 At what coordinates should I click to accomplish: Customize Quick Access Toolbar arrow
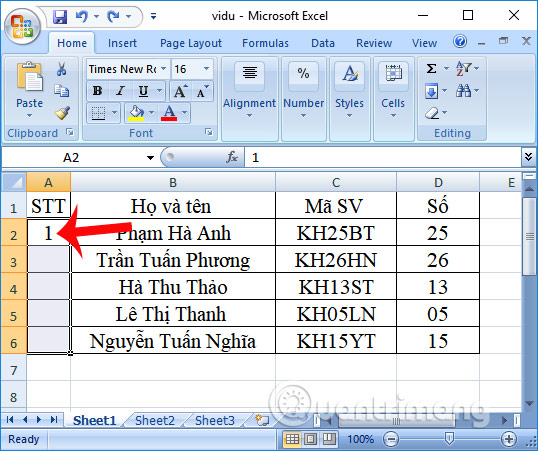pos(153,16)
